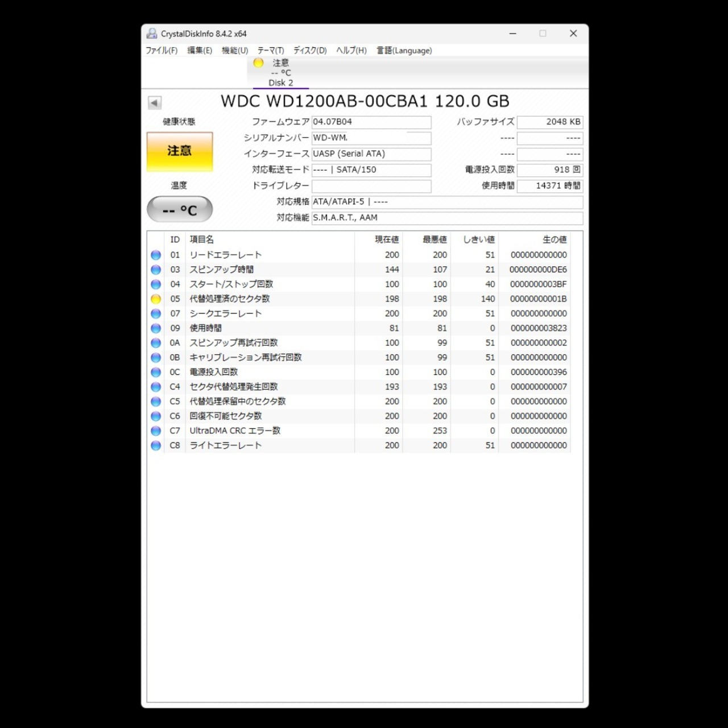
Task: Click current value 144 for スピンアップ時間
Action: pyautogui.click(x=392, y=270)
